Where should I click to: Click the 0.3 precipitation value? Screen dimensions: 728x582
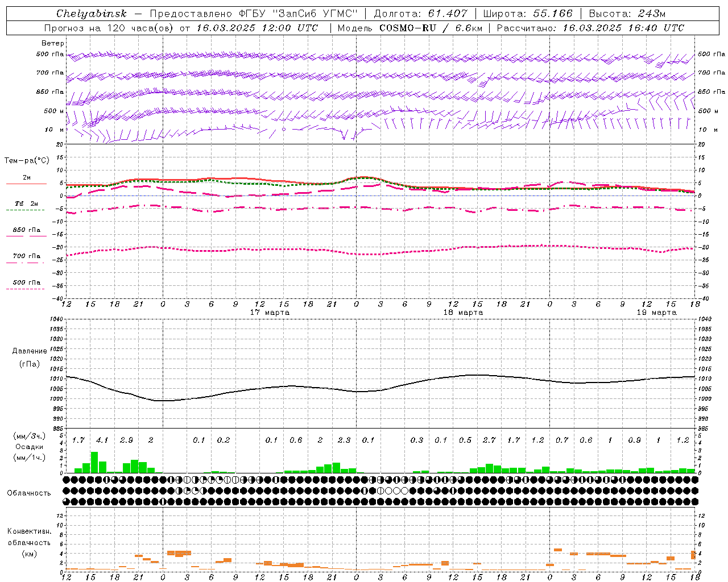click(x=417, y=440)
